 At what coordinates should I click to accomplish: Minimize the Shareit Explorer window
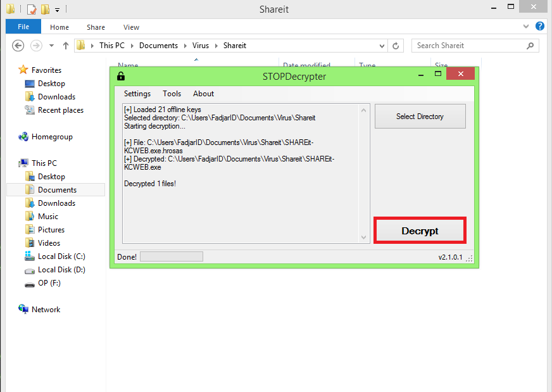[x=494, y=8]
